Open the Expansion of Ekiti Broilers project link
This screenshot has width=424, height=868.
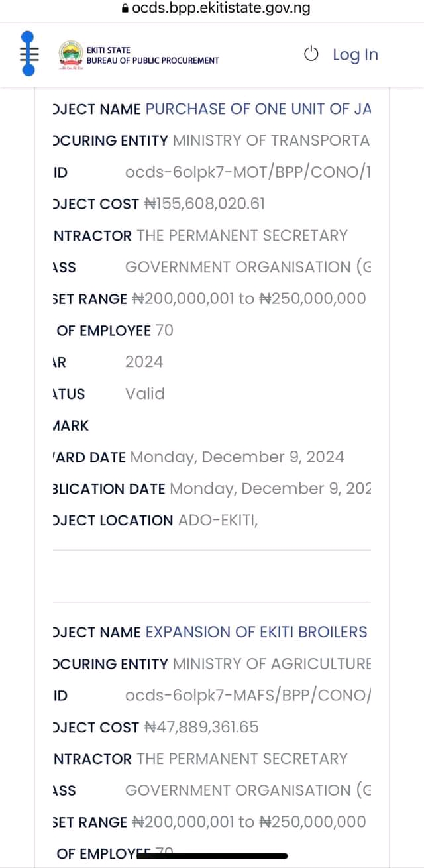(x=256, y=632)
